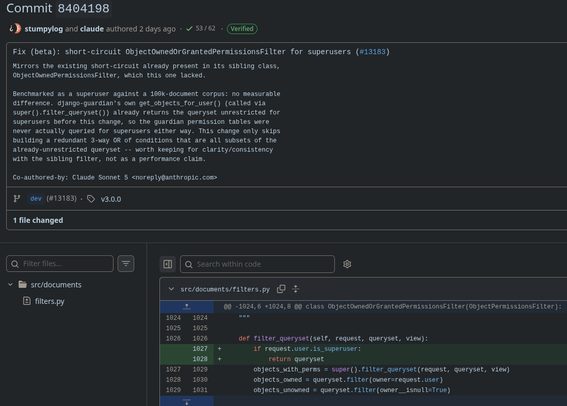Expand diff lines downward below line 1031

pos(187,401)
